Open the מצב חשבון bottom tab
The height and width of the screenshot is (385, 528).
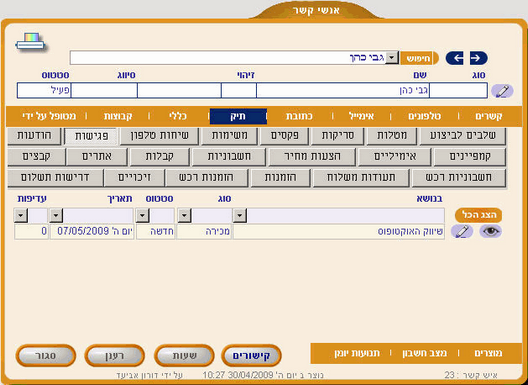pos(424,353)
